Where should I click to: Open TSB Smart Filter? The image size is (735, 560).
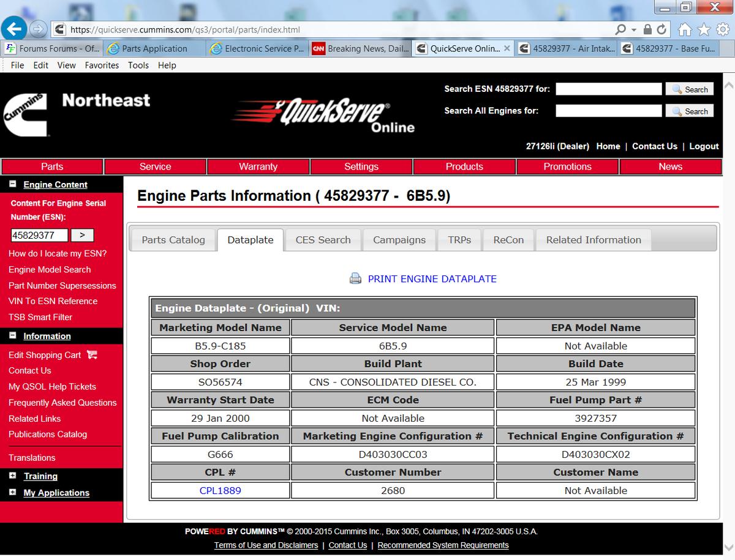click(x=40, y=317)
